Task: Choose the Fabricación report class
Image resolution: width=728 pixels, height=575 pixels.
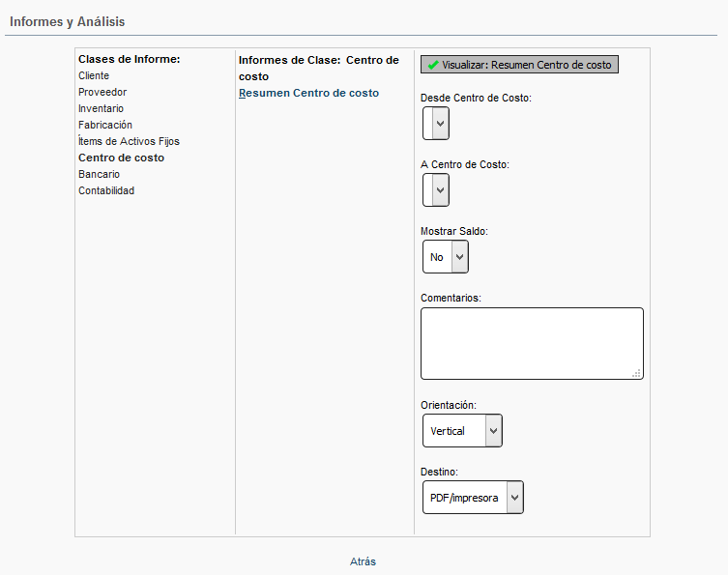Action: point(105,125)
